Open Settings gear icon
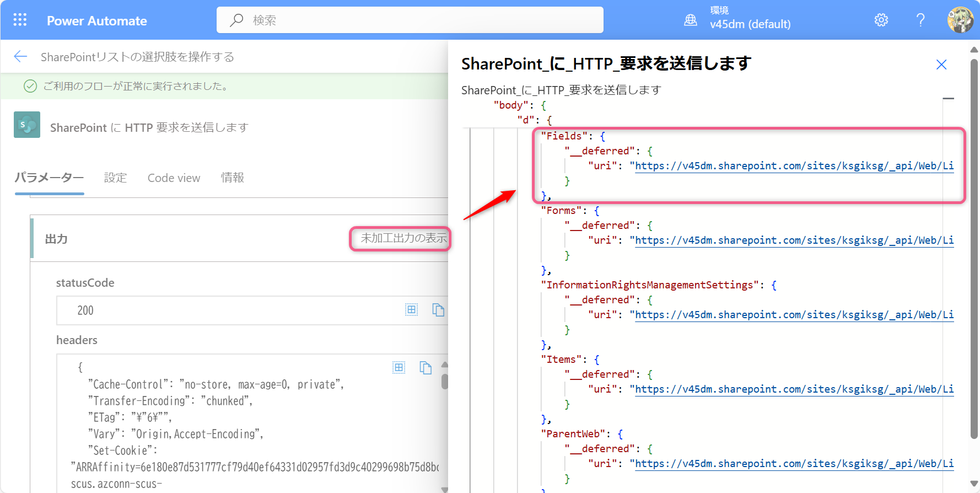Screen dimensions: 980x493 point(881,20)
